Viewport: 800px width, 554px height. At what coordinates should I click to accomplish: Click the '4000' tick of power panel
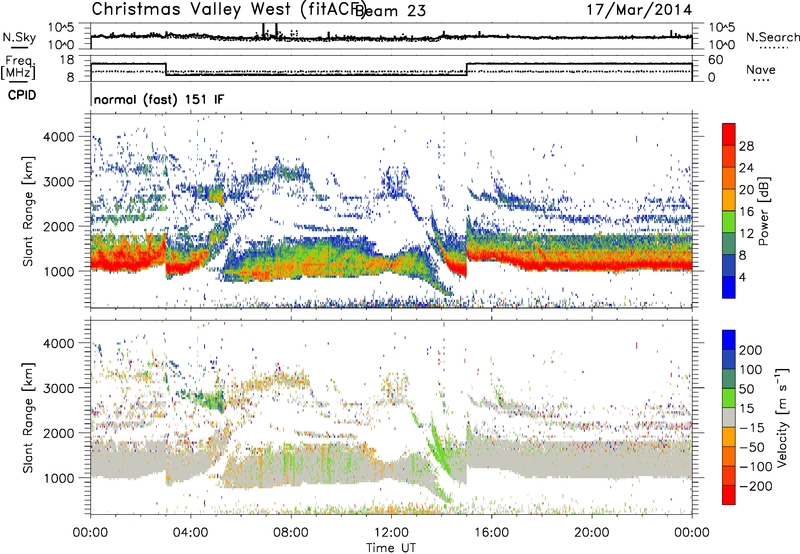(59, 137)
